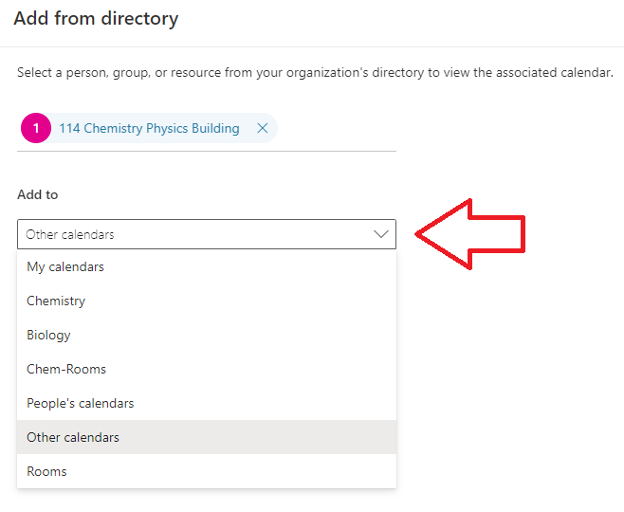This screenshot has width=624, height=512.
Task: Click the red arrow annotation
Action: pyautogui.click(x=470, y=234)
